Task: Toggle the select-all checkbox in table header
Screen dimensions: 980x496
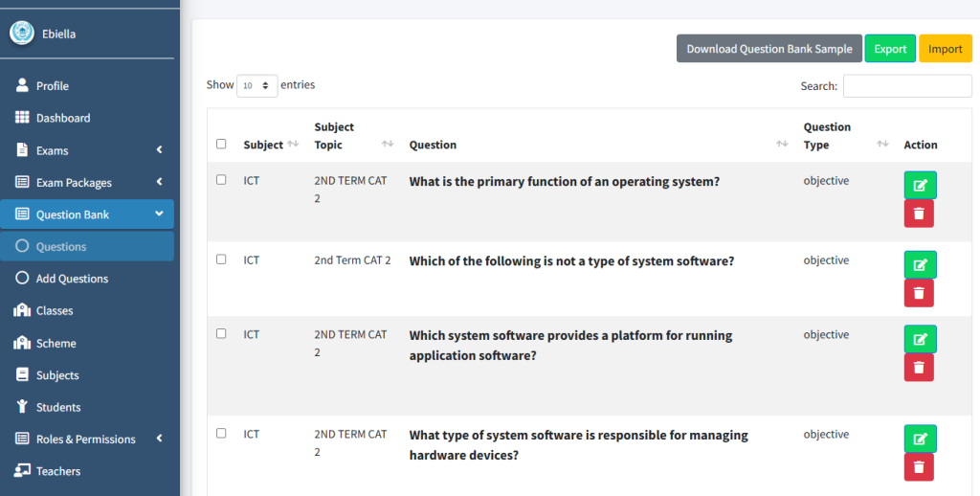Action: pos(221,145)
